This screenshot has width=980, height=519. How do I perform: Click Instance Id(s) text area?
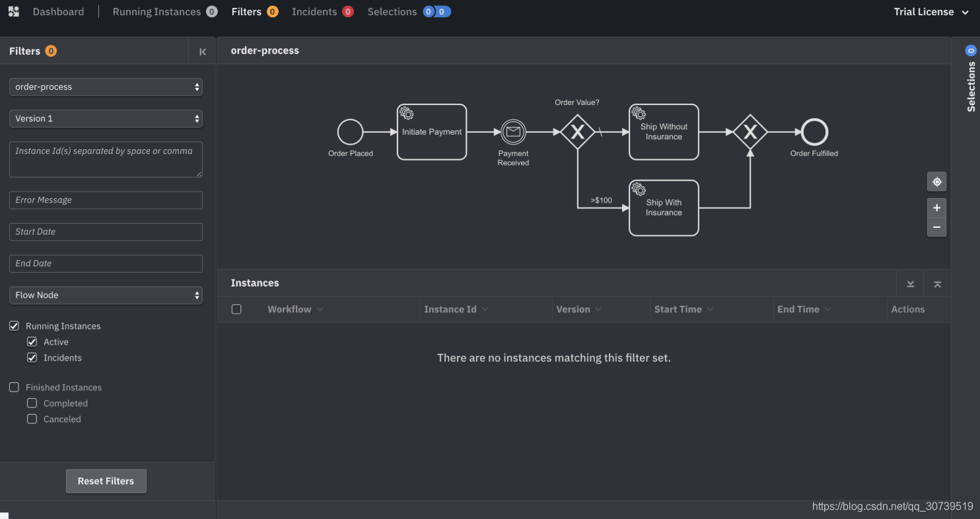pyautogui.click(x=106, y=159)
